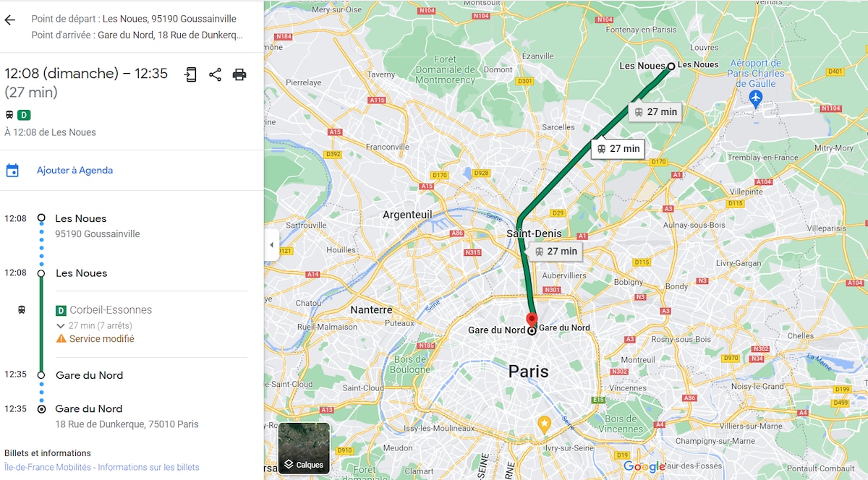This screenshot has width=868, height=480.
Task: Select the Paris-Charles de Gaulle airport icon
Action: [x=757, y=98]
